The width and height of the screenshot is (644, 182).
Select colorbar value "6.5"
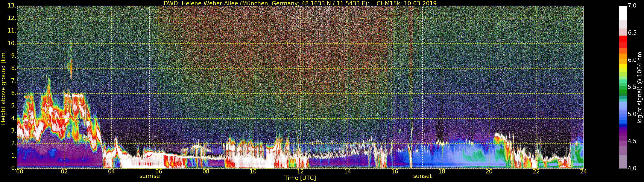[x=632, y=33]
